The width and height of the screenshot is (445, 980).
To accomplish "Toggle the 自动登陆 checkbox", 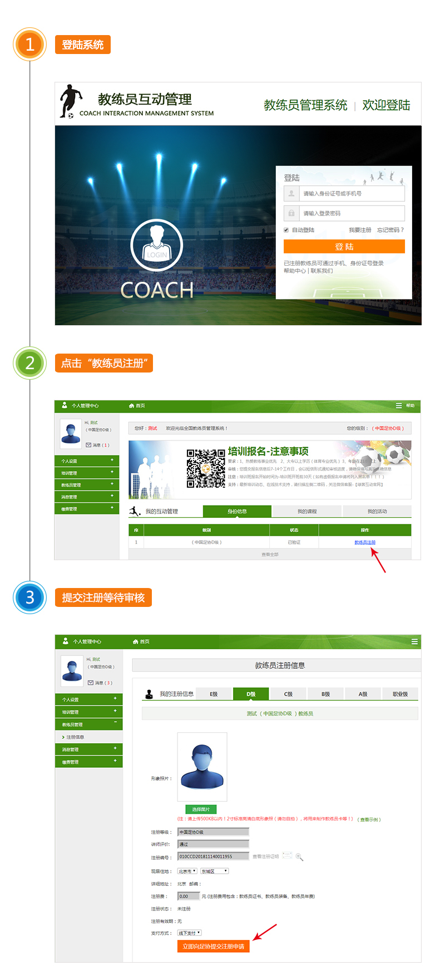I will click(286, 230).
